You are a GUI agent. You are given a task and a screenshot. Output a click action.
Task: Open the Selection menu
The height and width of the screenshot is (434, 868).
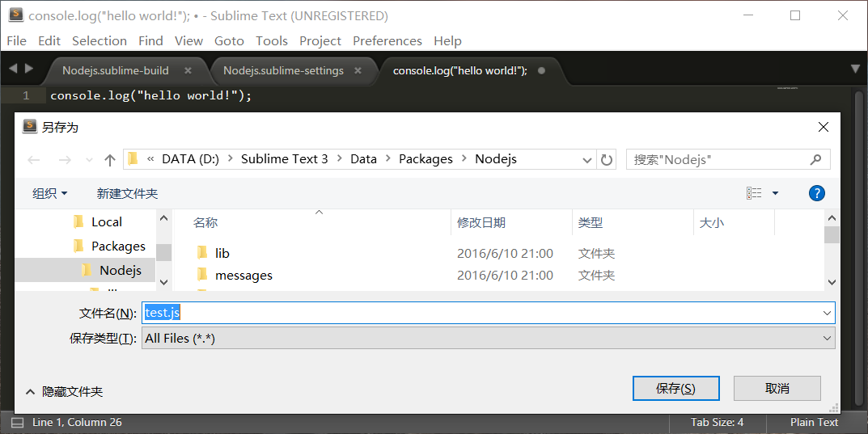point(99,41)
